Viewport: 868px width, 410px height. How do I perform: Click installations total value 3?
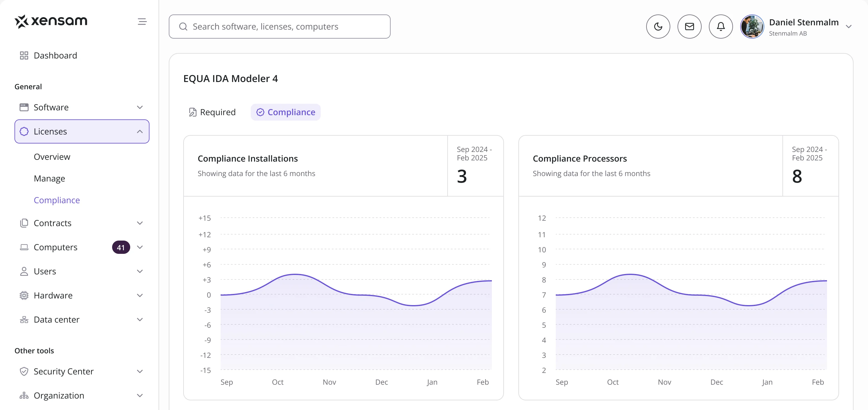462,176
